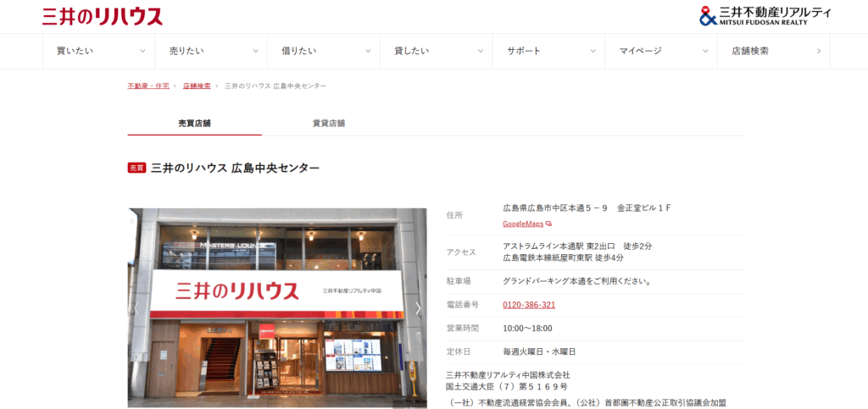Call phone number 0120-386-321
868x409 pixels.
[x=529, y=305]
